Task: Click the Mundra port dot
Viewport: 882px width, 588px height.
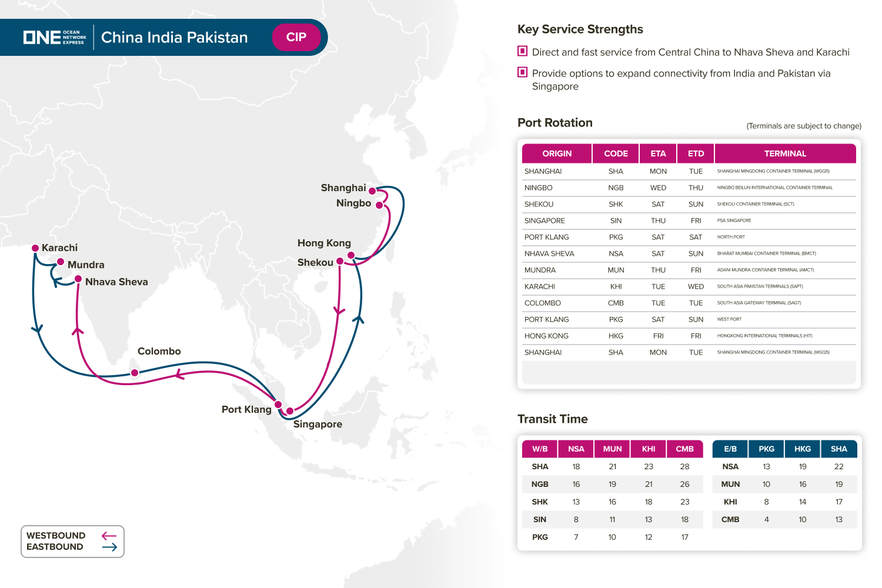Action: (x=61, y=262)
